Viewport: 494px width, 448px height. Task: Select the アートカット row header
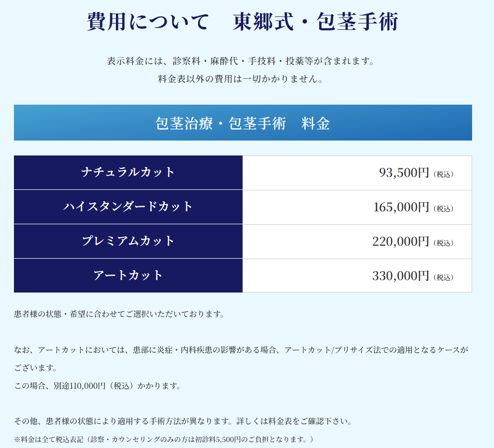tap(128, 276)
